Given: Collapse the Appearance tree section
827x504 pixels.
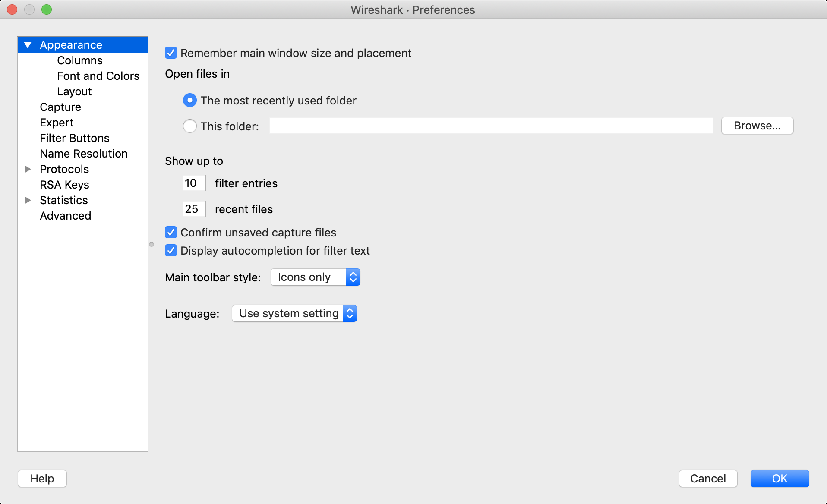Looking at the screenshot, I should tap(28, 45).
